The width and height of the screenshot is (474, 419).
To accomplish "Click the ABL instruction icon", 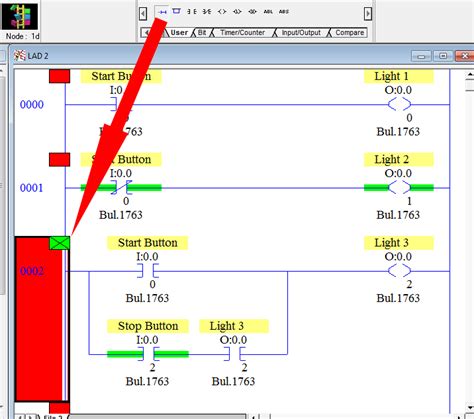I will coord(268,12).
